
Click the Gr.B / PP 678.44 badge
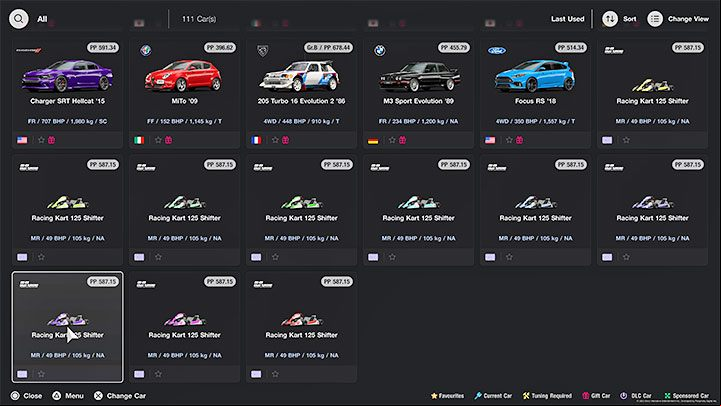328,47
